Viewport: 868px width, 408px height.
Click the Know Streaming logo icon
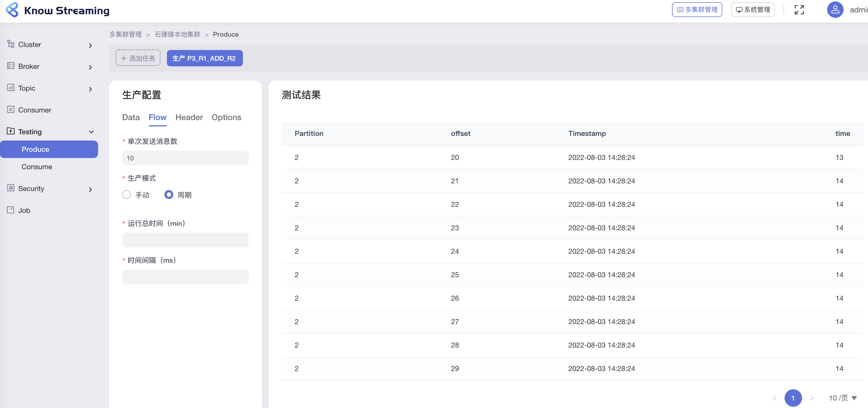point(12,10)
